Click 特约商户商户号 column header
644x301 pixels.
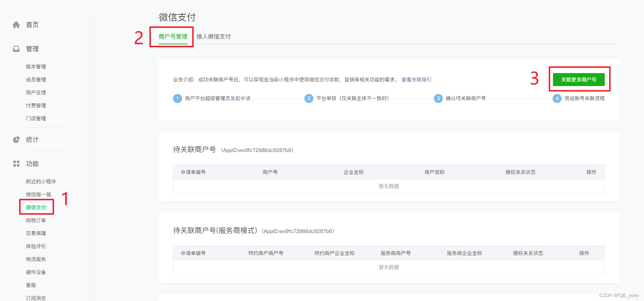[x=266, y=253]
